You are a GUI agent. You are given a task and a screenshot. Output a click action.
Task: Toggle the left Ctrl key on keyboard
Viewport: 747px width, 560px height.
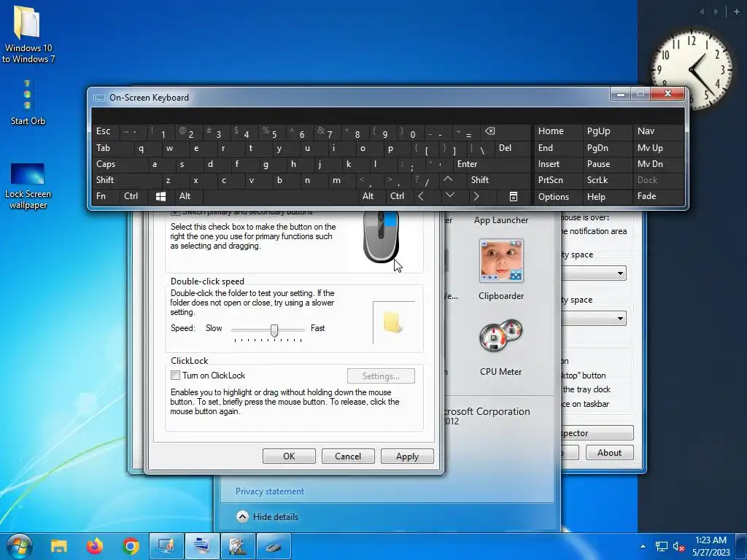click(x=133, y=196)
